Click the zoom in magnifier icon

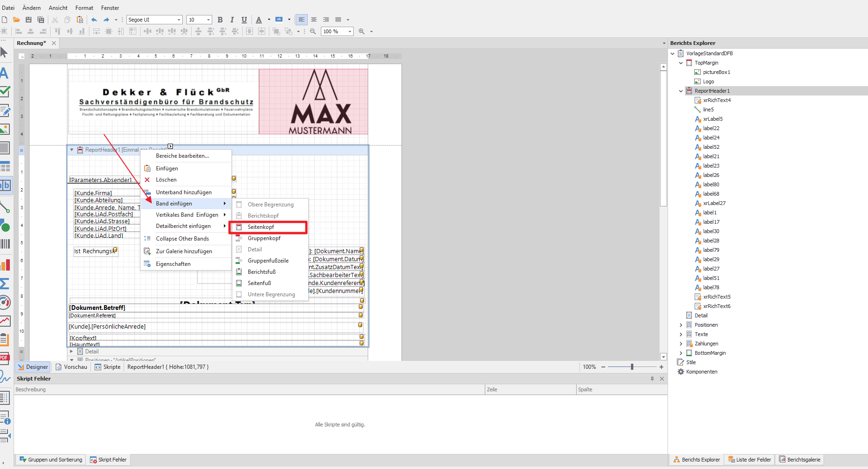pos(362,31)
